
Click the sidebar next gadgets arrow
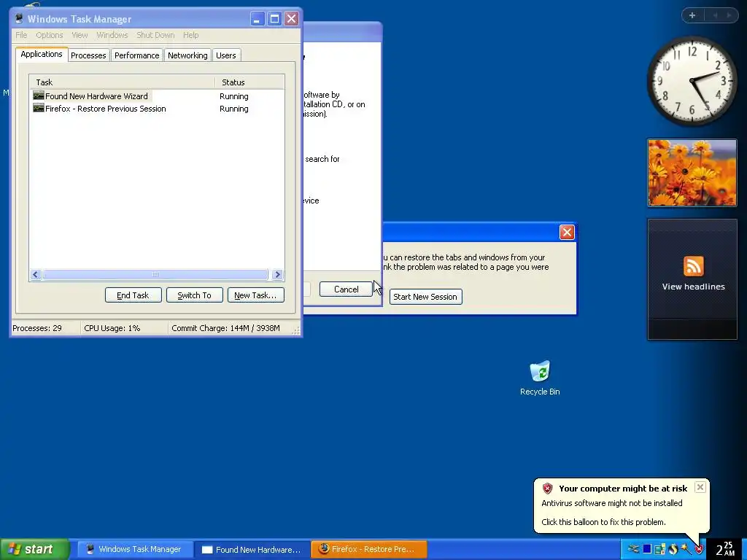[x=729, y=15]
